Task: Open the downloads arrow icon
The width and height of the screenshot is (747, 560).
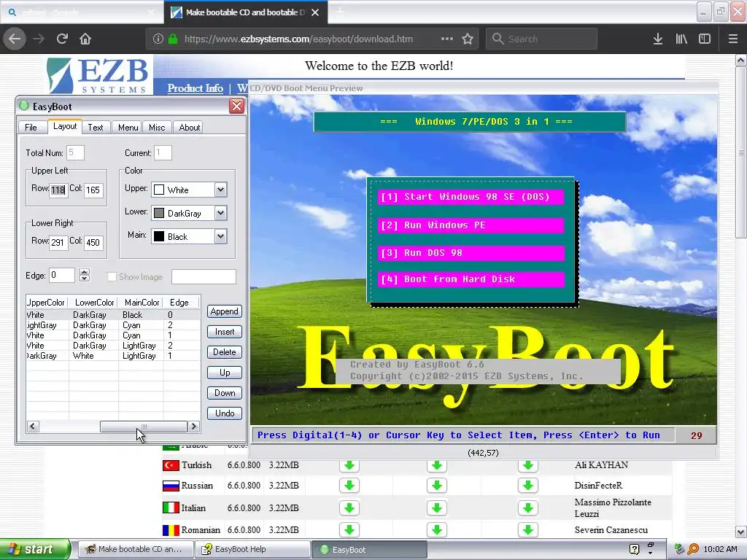Action: click(x=658, y=39)
